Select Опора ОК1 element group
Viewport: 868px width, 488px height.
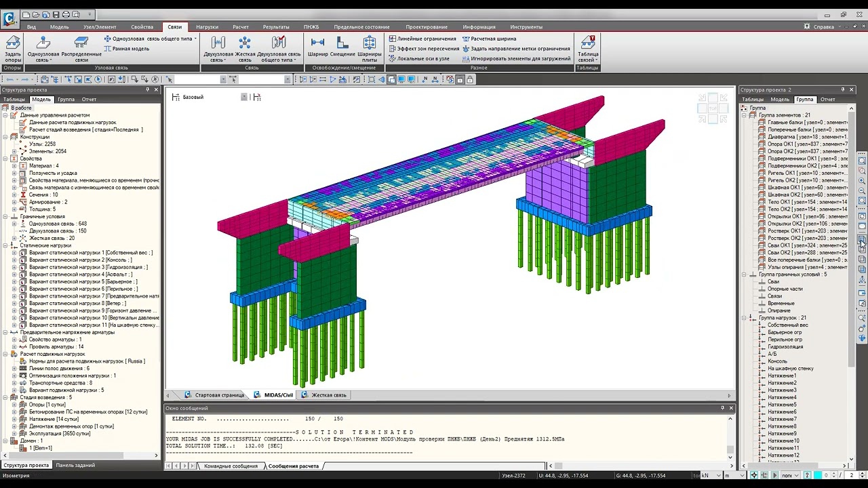tap(803, 144)
